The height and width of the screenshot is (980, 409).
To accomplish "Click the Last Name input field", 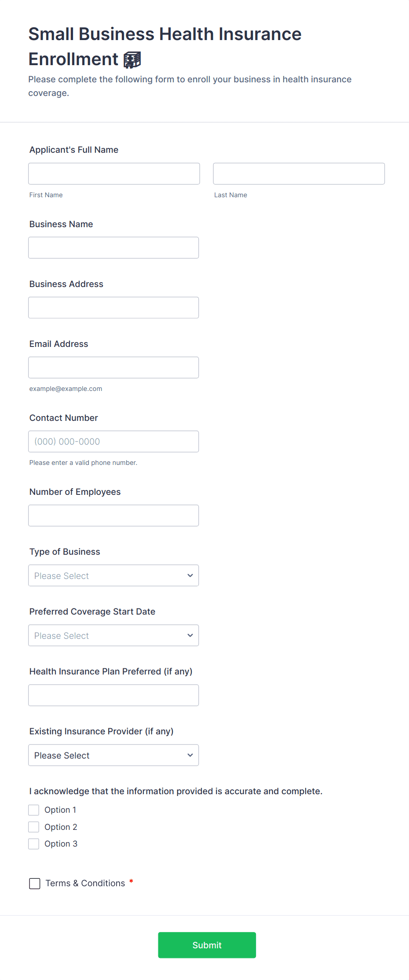I will [x=299, y=173].
